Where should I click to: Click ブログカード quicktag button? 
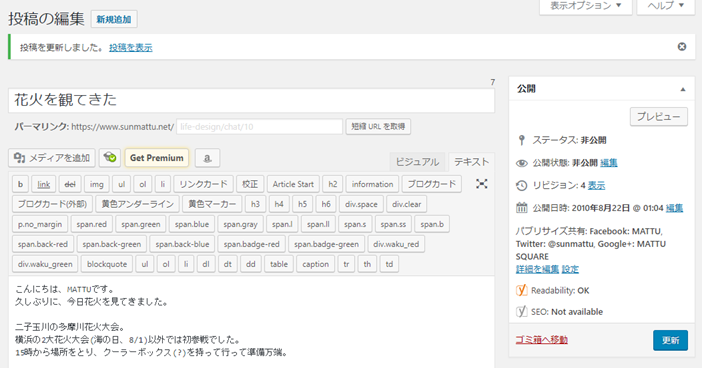point(432,184)
